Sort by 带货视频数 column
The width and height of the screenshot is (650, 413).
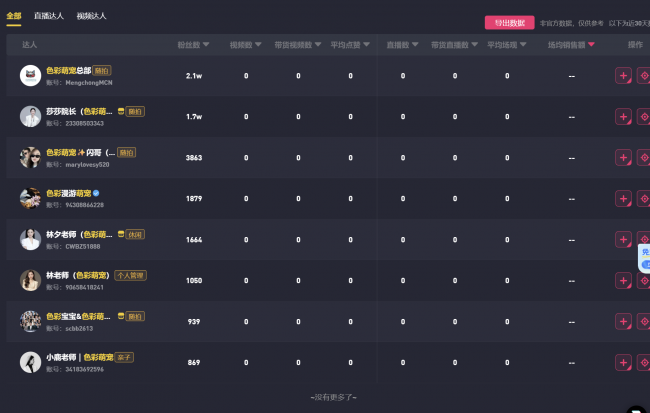(x=298, y=44)
